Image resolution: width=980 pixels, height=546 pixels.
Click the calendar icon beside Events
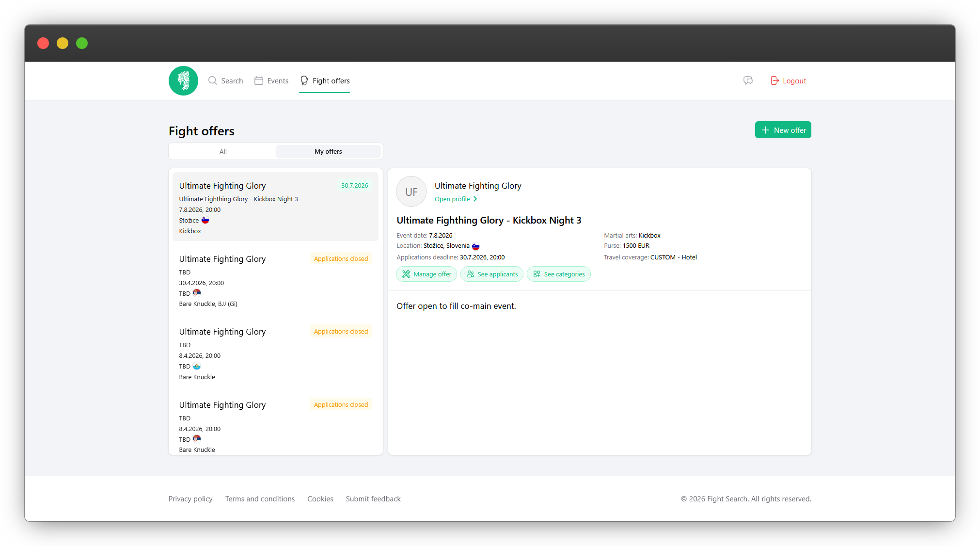tap(259, 80)
